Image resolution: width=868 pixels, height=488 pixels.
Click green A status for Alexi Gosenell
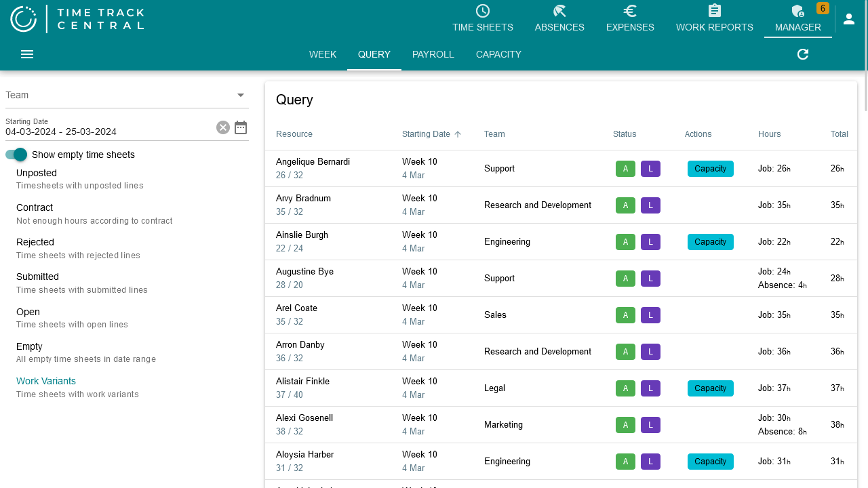[x=625, y=425]
